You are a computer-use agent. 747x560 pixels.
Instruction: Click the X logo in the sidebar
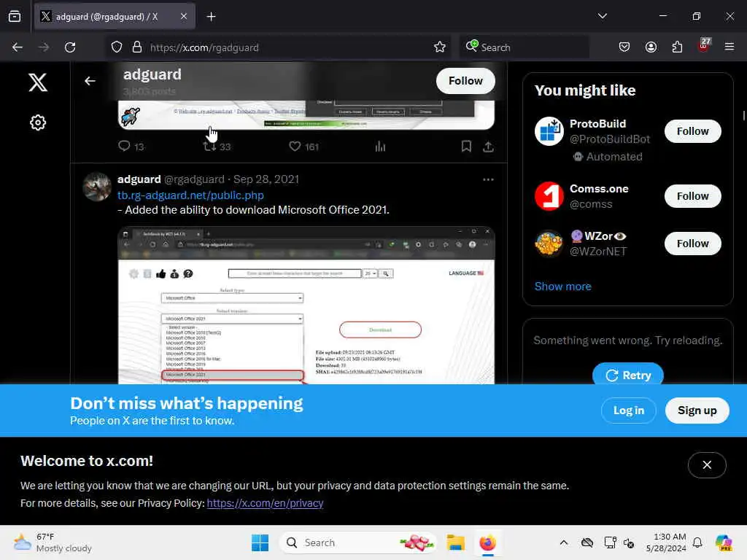point(38,82)
